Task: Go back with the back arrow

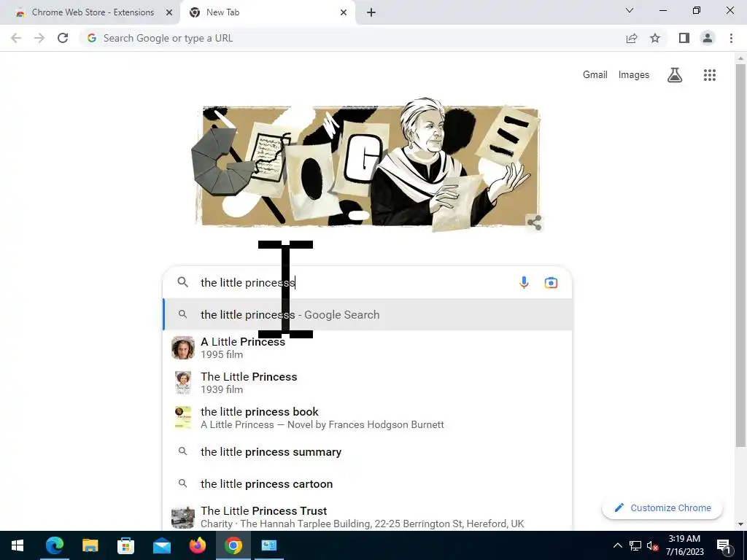Action: [x=16, y=38]
